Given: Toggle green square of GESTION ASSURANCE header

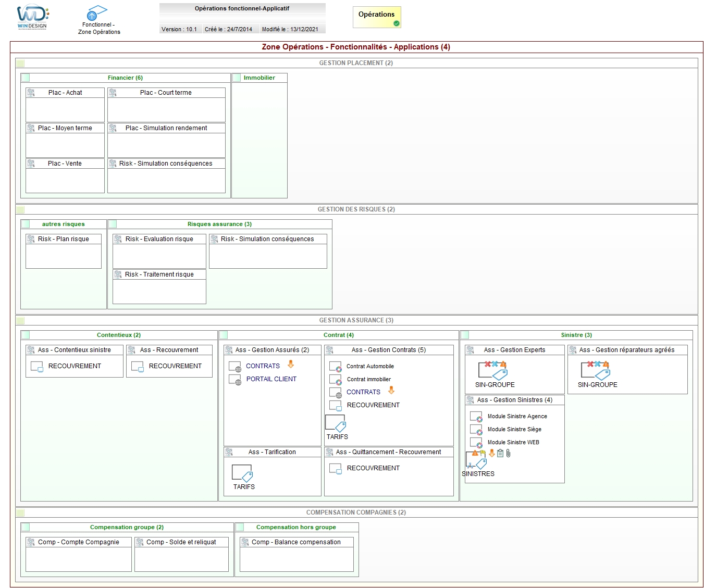Looking at the screenshot, I should click(20, 321).
